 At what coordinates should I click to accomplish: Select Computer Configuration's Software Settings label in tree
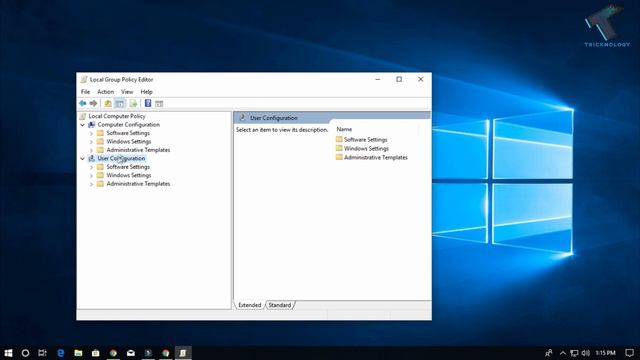[128, 133]
